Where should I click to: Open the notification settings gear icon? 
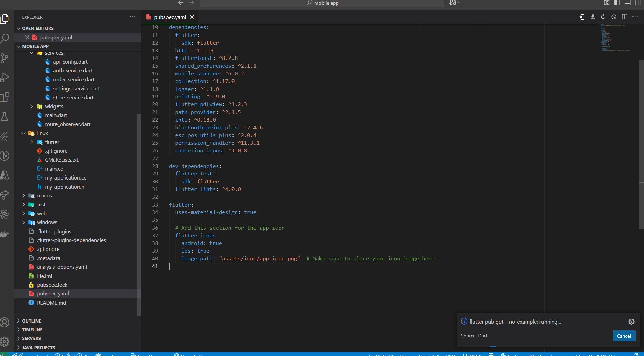(x=631, y=322)
